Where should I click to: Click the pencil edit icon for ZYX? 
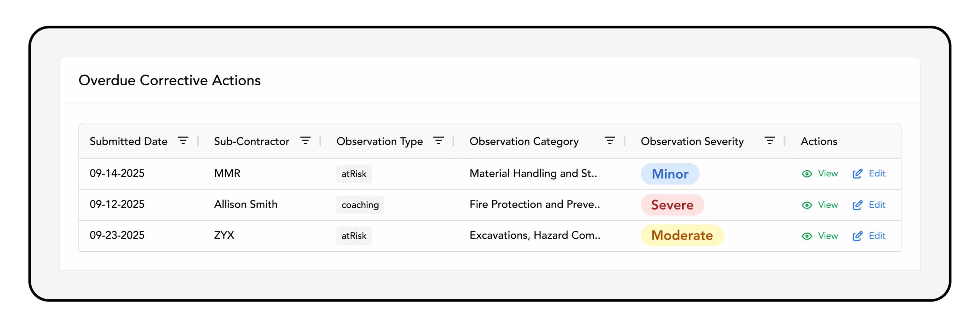857,236
